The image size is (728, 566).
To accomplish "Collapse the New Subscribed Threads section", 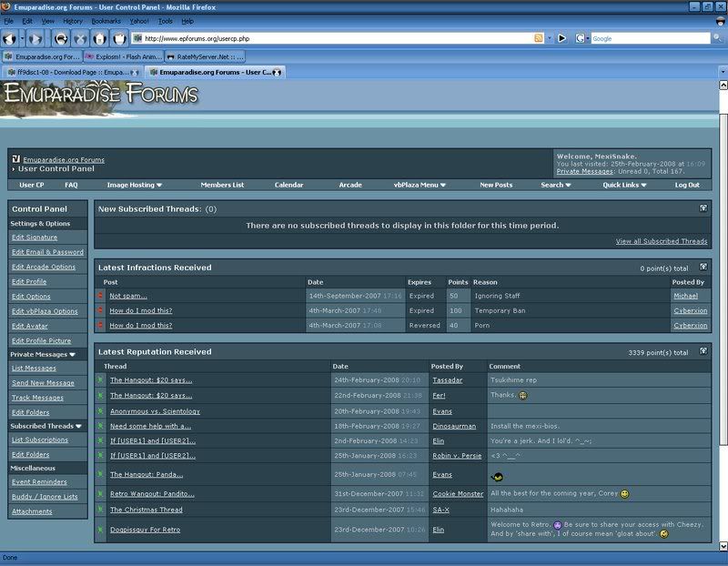I will point(703,208).
